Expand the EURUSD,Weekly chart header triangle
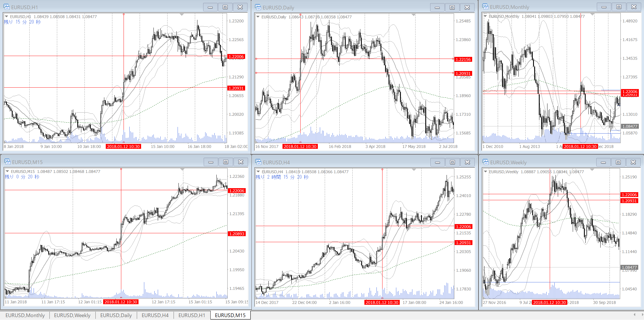Screen dimensions: 644x320 [x=485, y=171]
